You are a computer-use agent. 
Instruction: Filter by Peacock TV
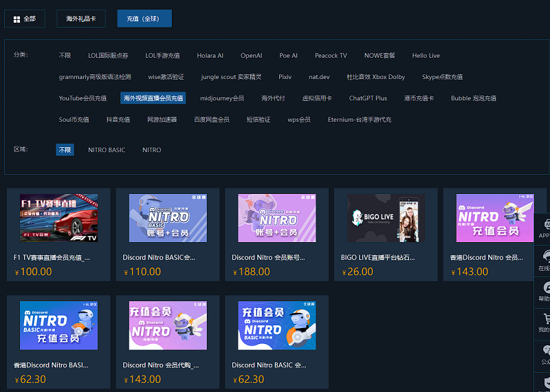(331, 56)
